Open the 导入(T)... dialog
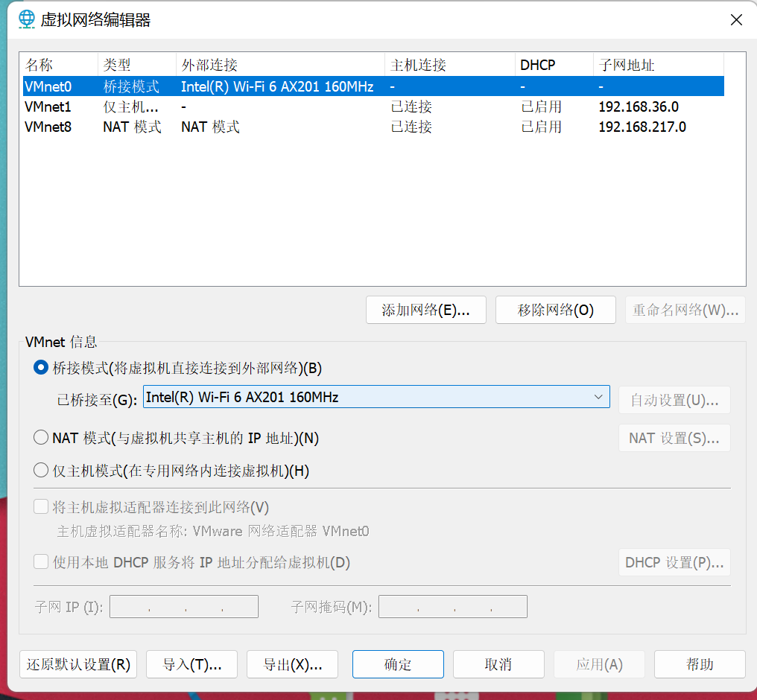The height and width of the screenshot is (700, 757). point(191,665)
